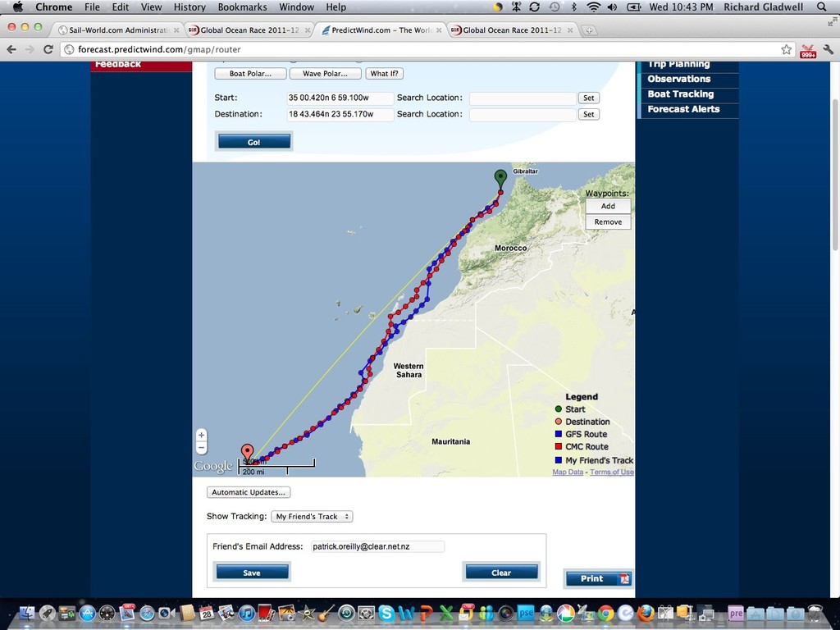The width and height of the screenshot is (840, 630).
Task: Click the green Start marker pin near Gibraltar
Action: (x=500, y=178)
